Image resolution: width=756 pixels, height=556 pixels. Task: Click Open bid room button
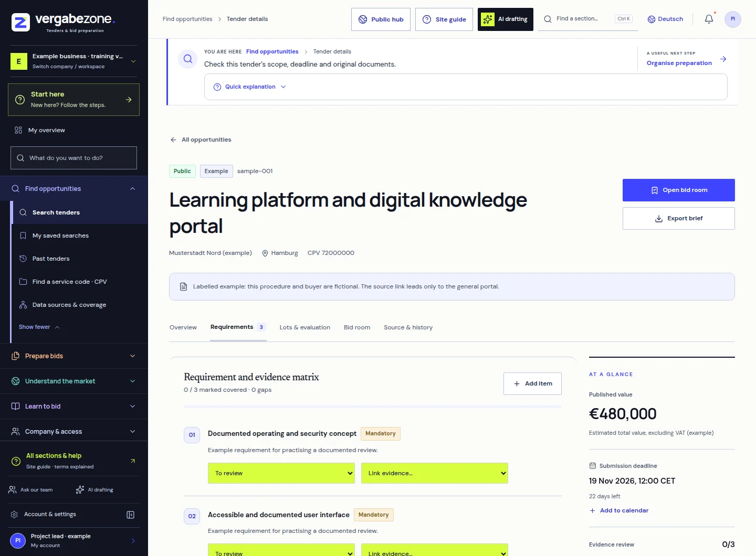point(678,190)
